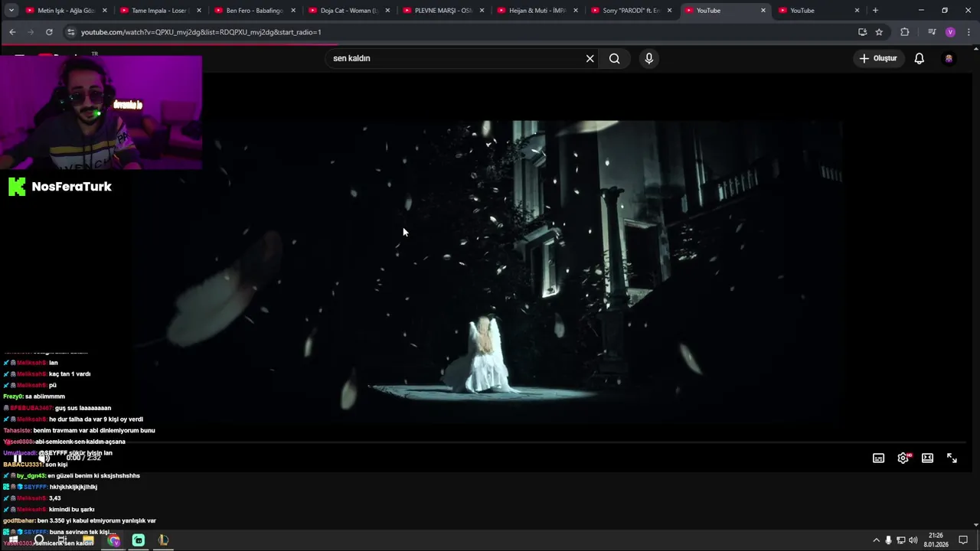This screenshot has height=551, width=980.
Task: Reload the current page
Action: (49, 32)
